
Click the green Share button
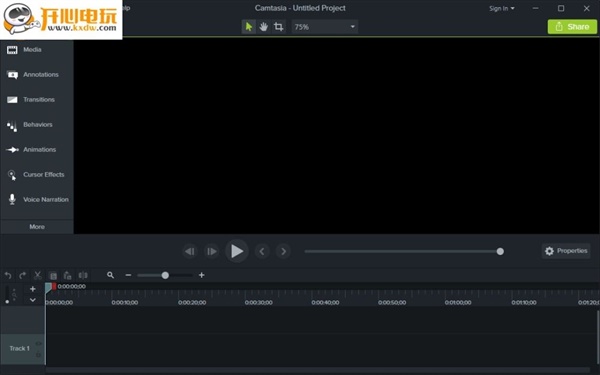click(x=572, y=27)
